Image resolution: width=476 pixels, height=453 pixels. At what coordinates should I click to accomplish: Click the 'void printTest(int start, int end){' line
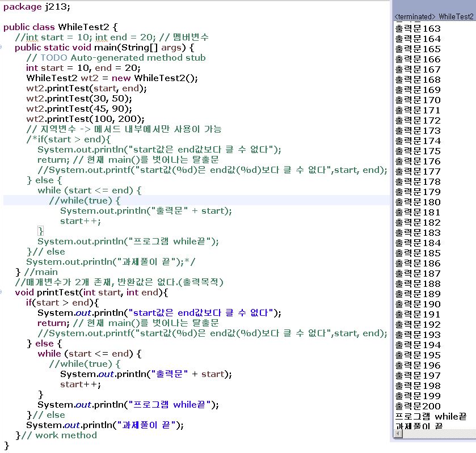tap(91, 292)
